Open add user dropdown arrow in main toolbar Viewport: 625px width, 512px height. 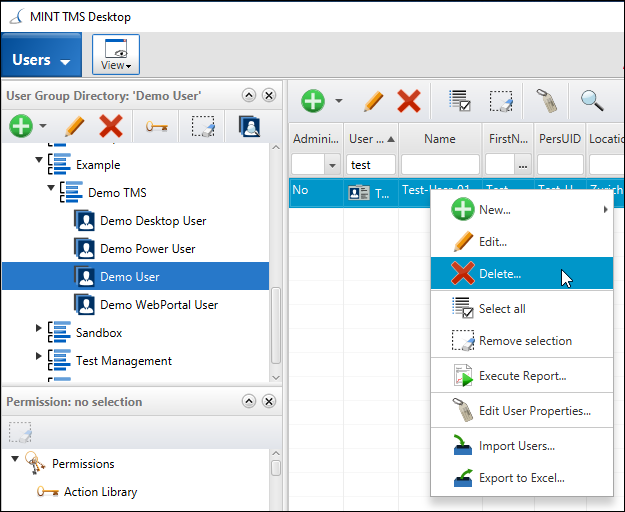click(x=339, y=101)
